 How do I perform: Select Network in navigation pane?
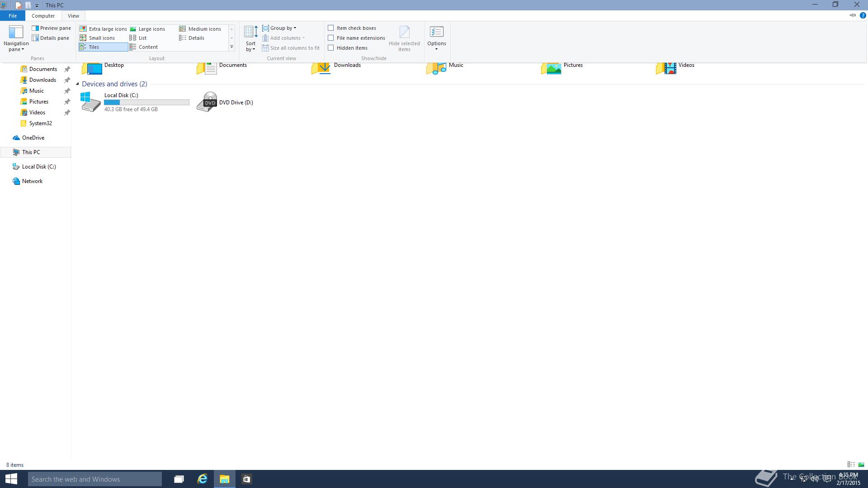click(x=32, y=181)
